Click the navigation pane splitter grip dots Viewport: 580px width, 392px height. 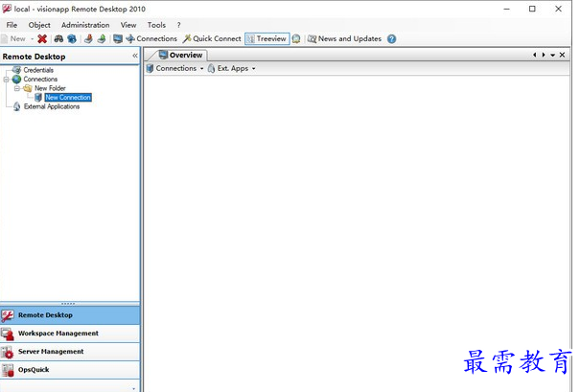(68, 304)
